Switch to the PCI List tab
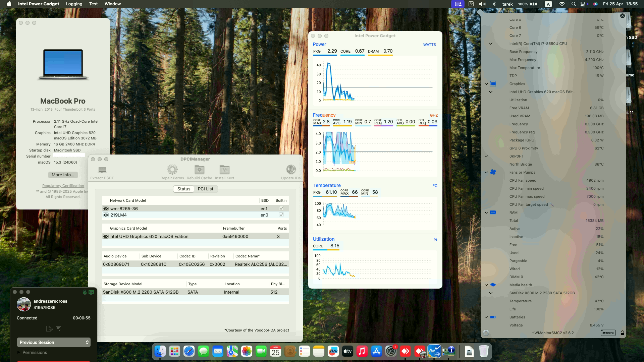The image size is (644, 362). [x=206, y=189]
